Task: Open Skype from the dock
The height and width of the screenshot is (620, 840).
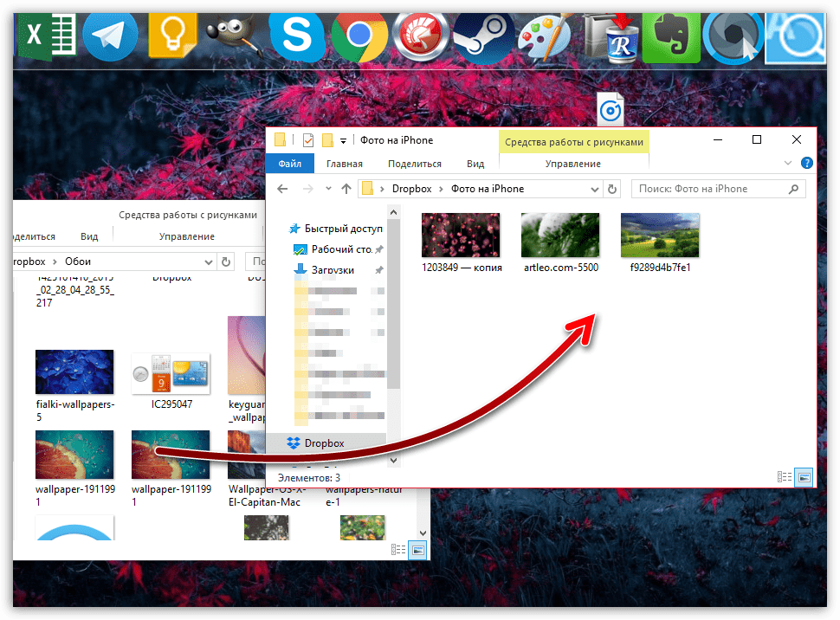Action: [x=296, y=35]
